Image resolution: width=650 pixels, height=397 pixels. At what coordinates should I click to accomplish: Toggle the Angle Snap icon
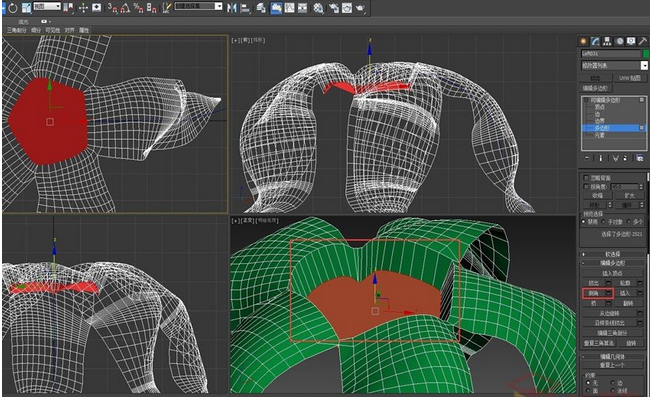pyautogui.click(x=125, y=7)
